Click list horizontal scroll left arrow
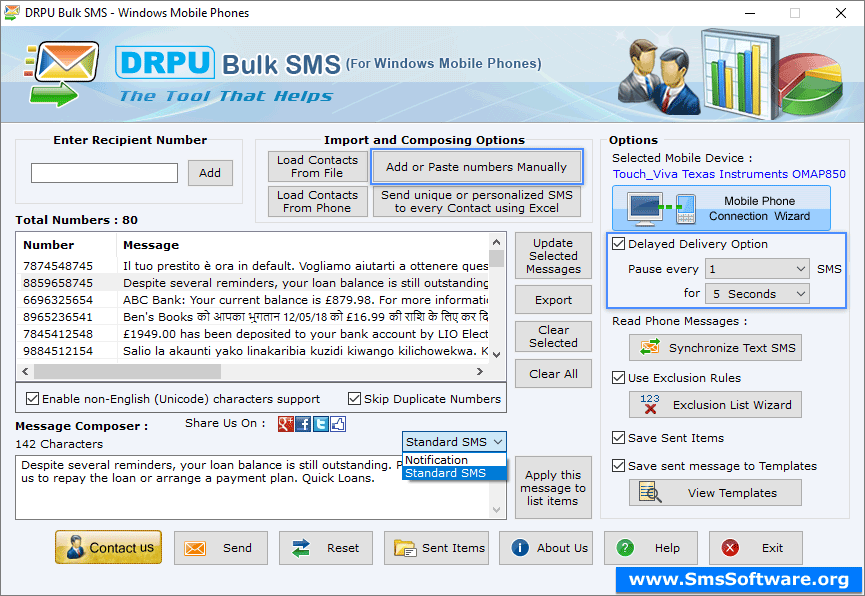This screenshot has height=596, width=865. tap(25, 371)
